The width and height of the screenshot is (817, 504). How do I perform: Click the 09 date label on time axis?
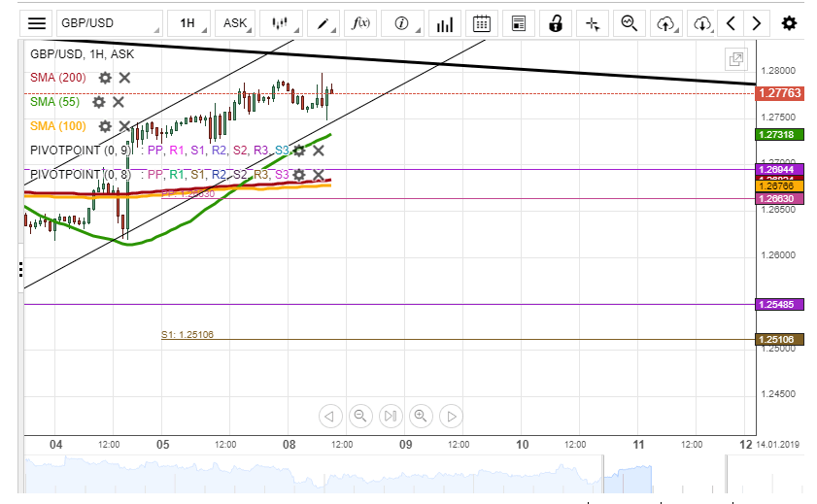point(405,445)
